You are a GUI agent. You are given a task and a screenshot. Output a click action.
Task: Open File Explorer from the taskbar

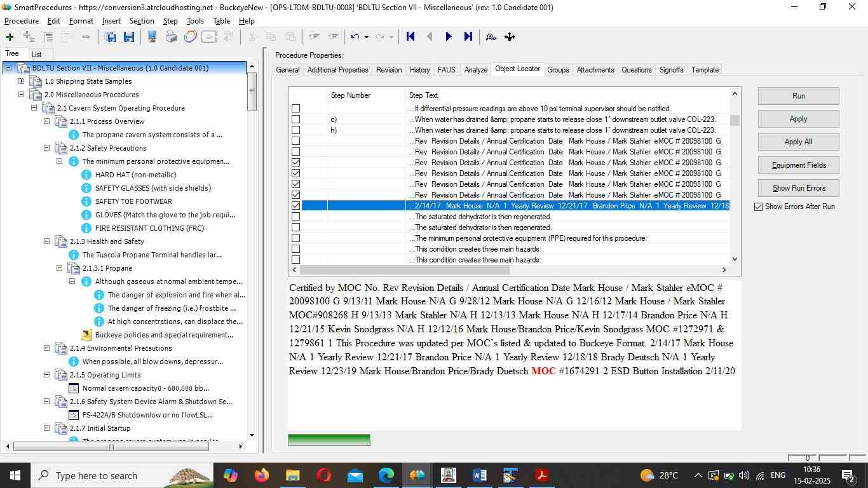point(292,475)
